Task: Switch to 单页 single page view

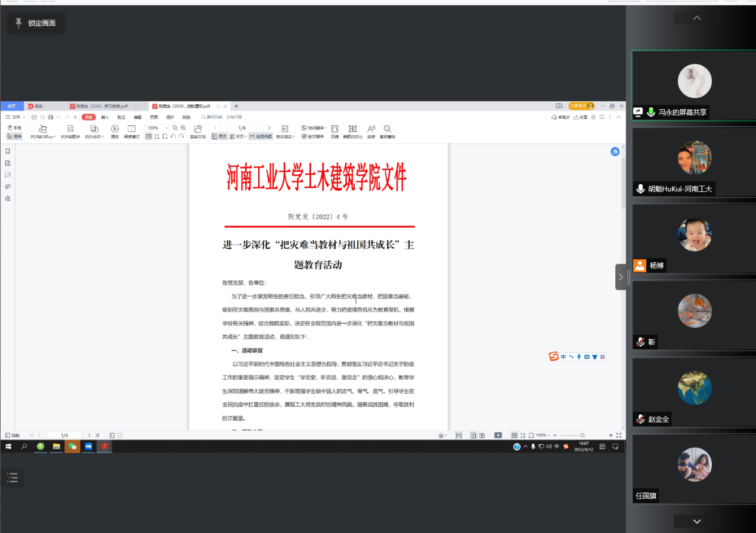Action: pyautogui.click(x=219, y=137)
